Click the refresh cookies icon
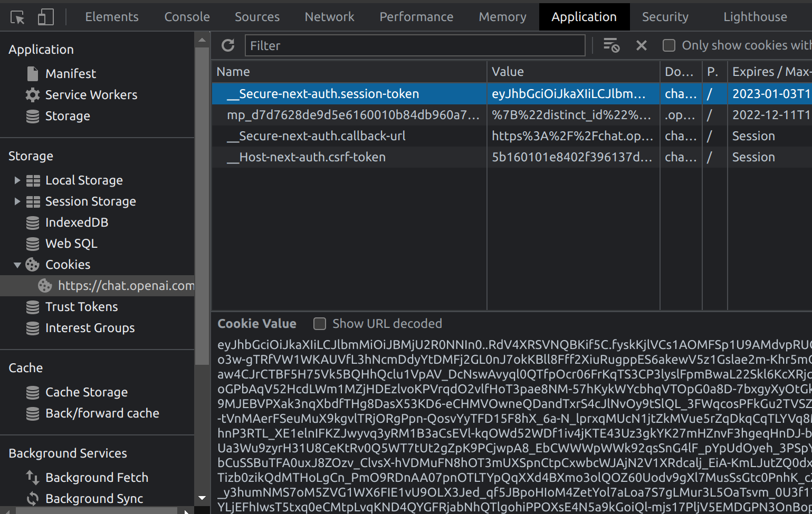The image size is (812, 514). pyautogui.click(x=228, y=45)
